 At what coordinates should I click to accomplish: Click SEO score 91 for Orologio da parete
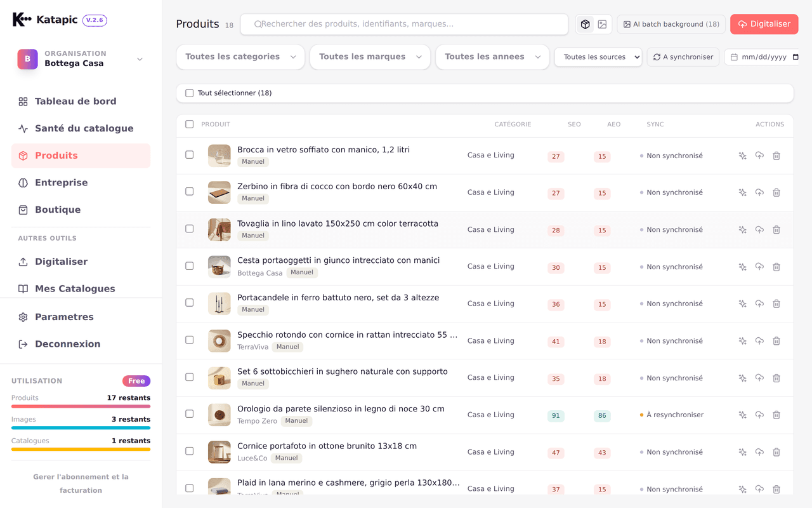pyautogui.click(x=556, y=416)
